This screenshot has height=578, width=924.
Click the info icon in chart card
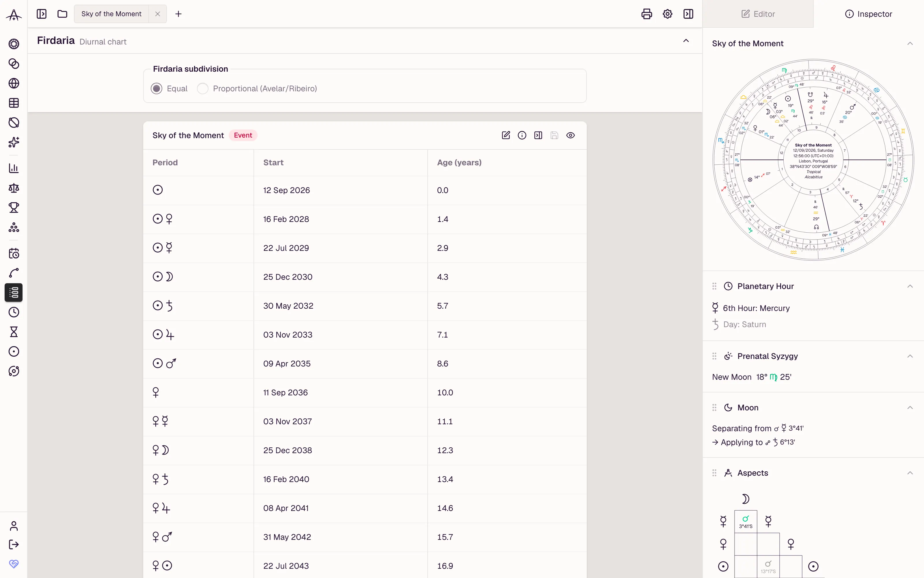click(522, 135)
